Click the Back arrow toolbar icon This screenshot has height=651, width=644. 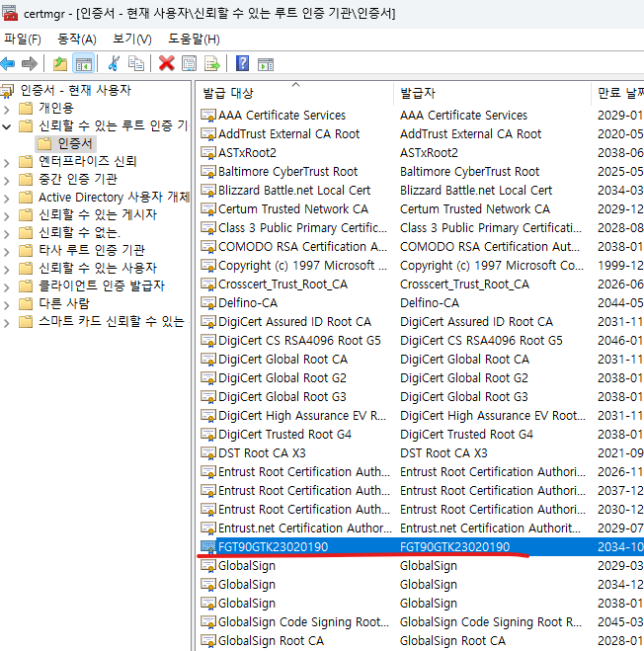[8, 64]
